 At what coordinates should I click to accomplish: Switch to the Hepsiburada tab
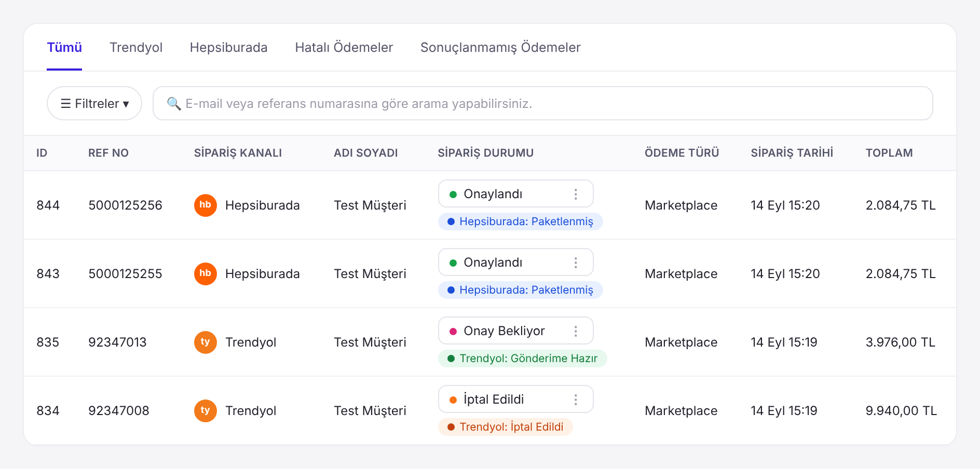click(228, 47)
